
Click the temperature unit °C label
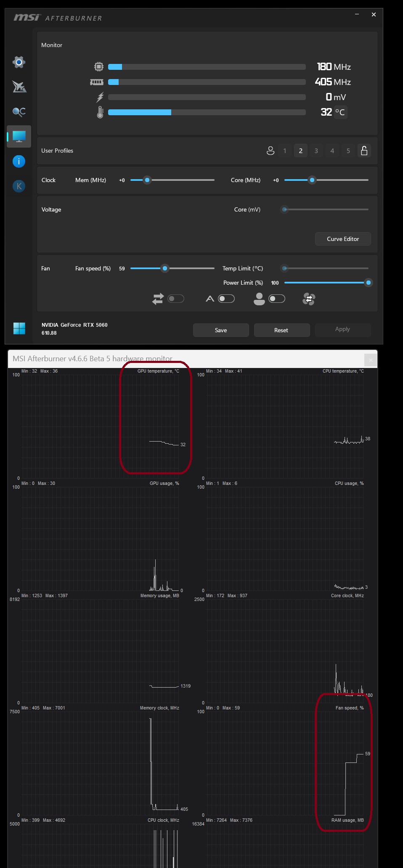tap(340, 112)
